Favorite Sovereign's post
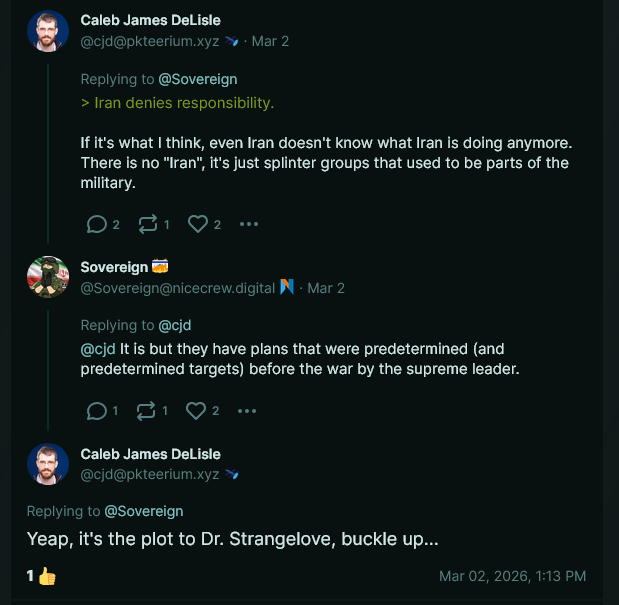This screenshot has width=619, height=605. pos(197,410)
